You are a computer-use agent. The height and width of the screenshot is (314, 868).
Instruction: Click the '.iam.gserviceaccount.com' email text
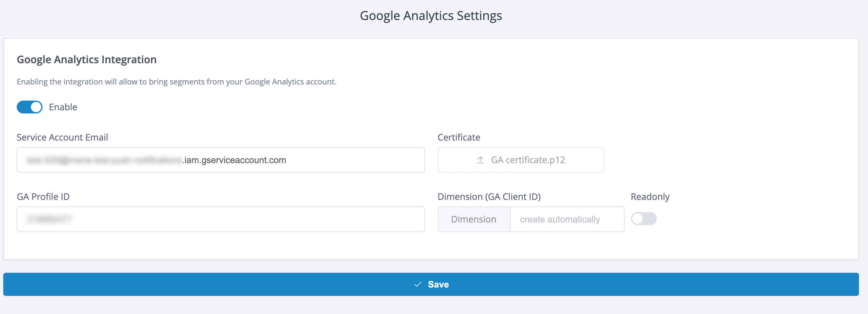(234, 160)
